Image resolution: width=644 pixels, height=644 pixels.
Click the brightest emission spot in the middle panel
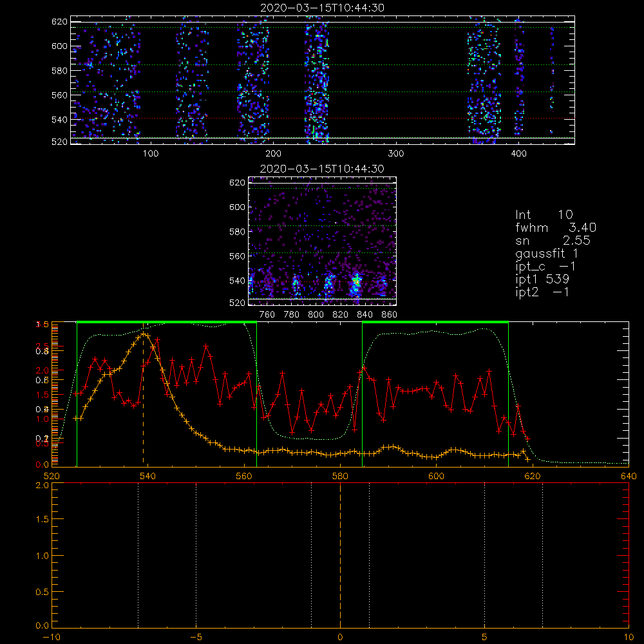357,281
